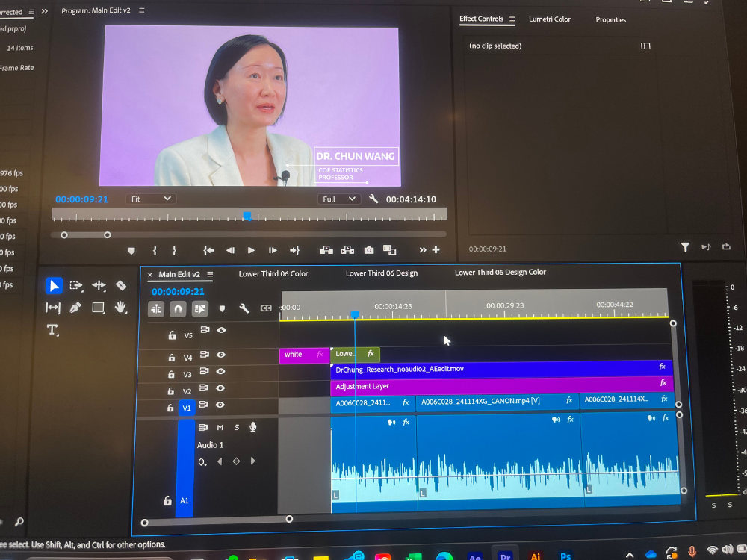Show hidden taskbar tray icons
The width and height of the screenshot is (747, 560).
[x=629, y=555]
